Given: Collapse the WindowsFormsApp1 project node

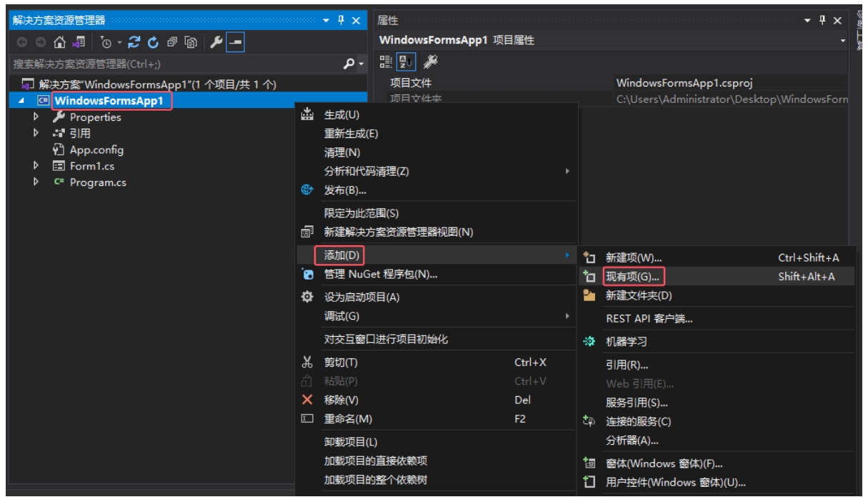Looking at the screenshot, I should pos(21,101).
